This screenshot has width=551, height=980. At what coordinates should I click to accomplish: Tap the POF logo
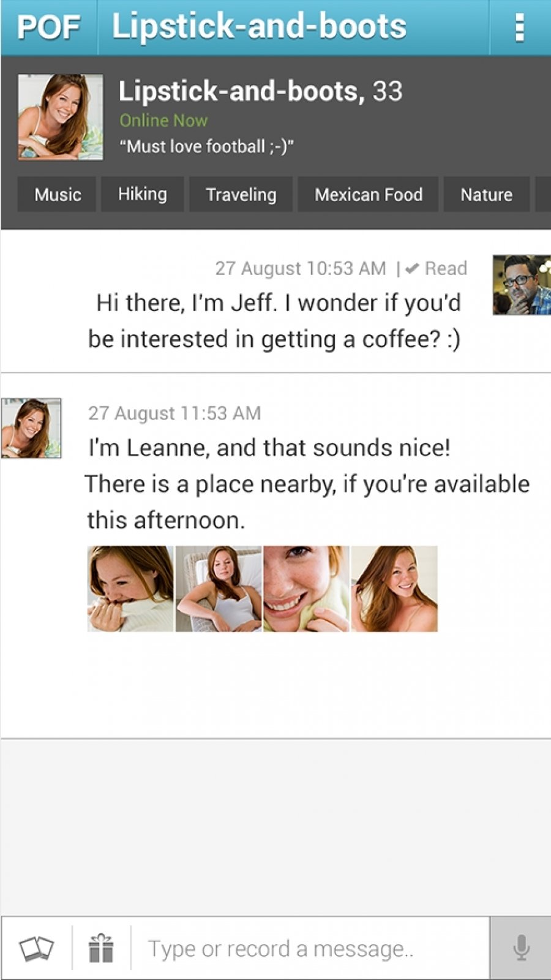click(49, 28)
